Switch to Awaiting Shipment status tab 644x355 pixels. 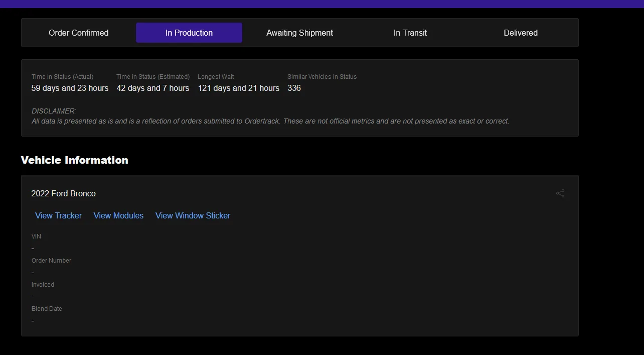(299, 33)
